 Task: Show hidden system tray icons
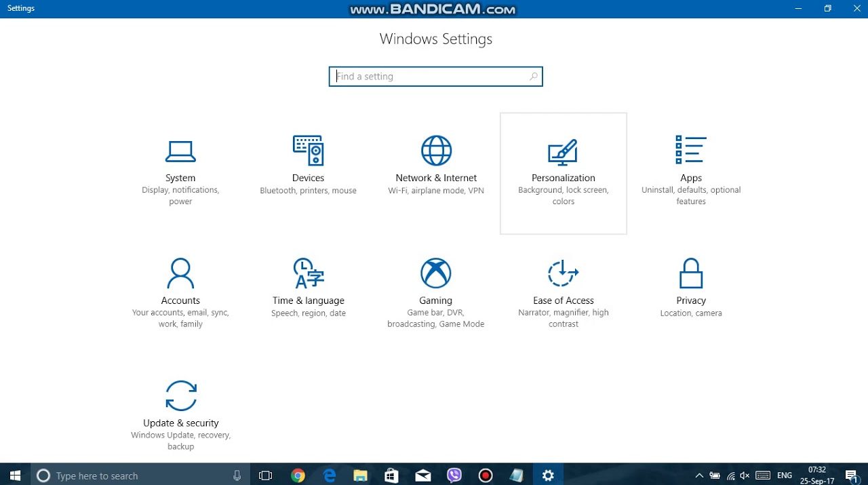699,476
